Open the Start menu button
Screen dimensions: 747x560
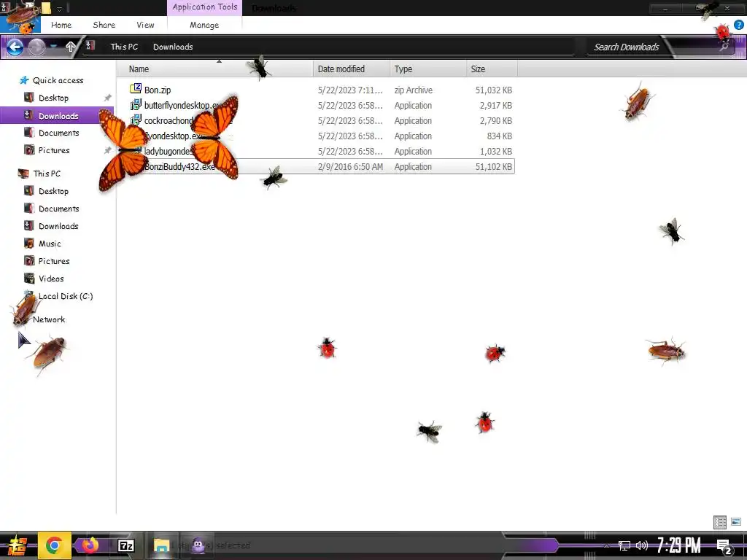point(17,545)
